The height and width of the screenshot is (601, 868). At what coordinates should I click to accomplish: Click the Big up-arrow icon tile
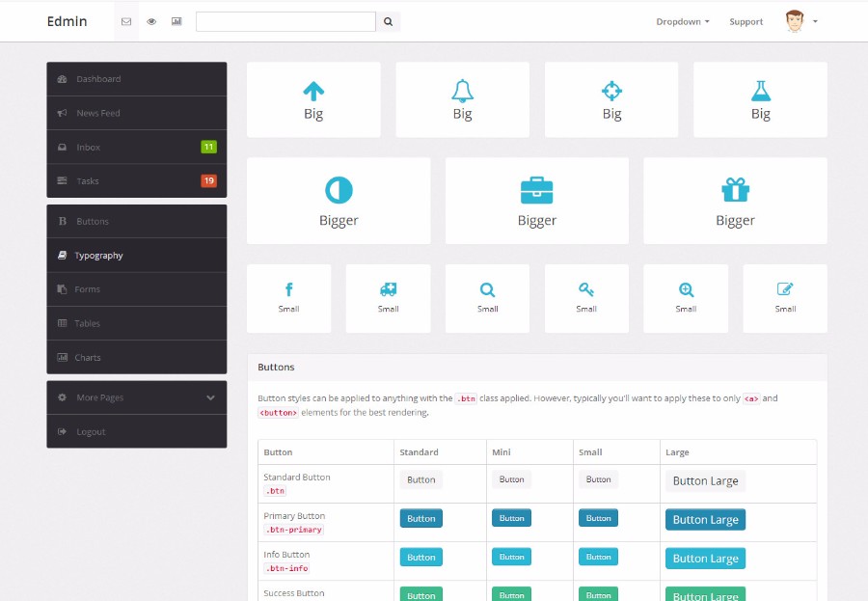click(x=313, y=99)
